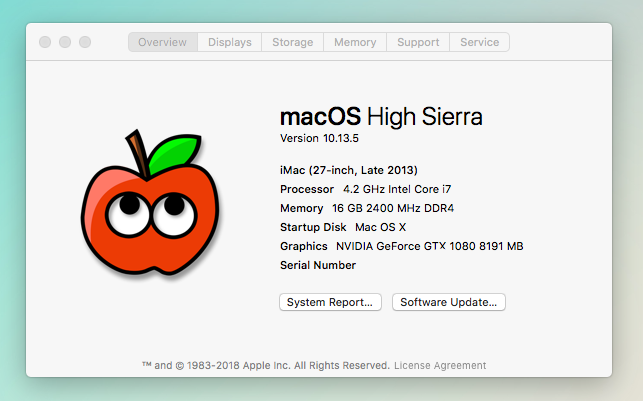Click the Processor label
This screenshot has height=401, width=643.
point(307,189)
